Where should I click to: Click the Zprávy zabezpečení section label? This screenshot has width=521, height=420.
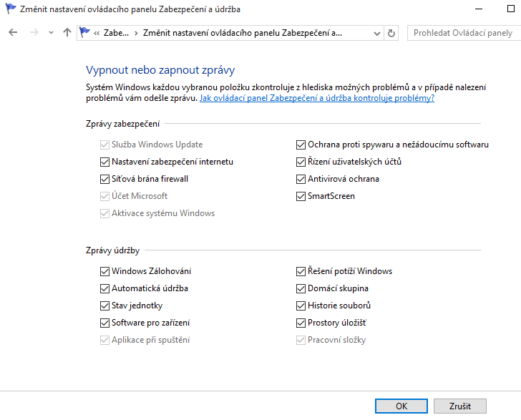[122, 124]
